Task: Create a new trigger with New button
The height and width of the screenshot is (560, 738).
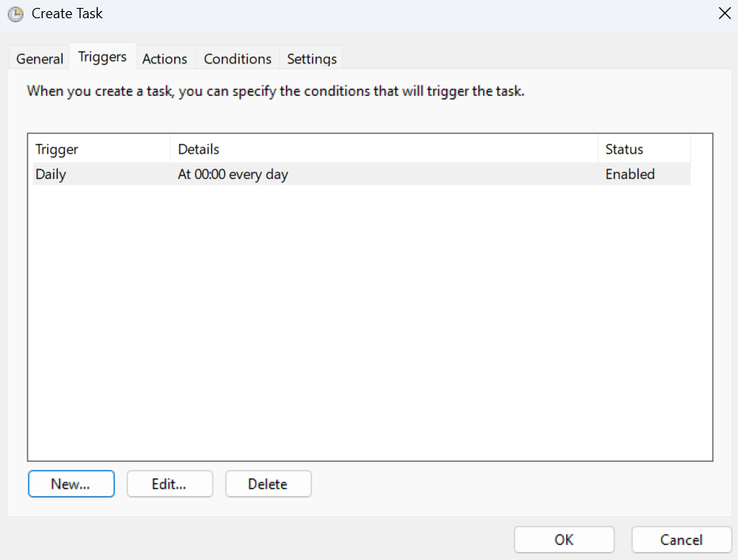Action: [x=70, y=483]
